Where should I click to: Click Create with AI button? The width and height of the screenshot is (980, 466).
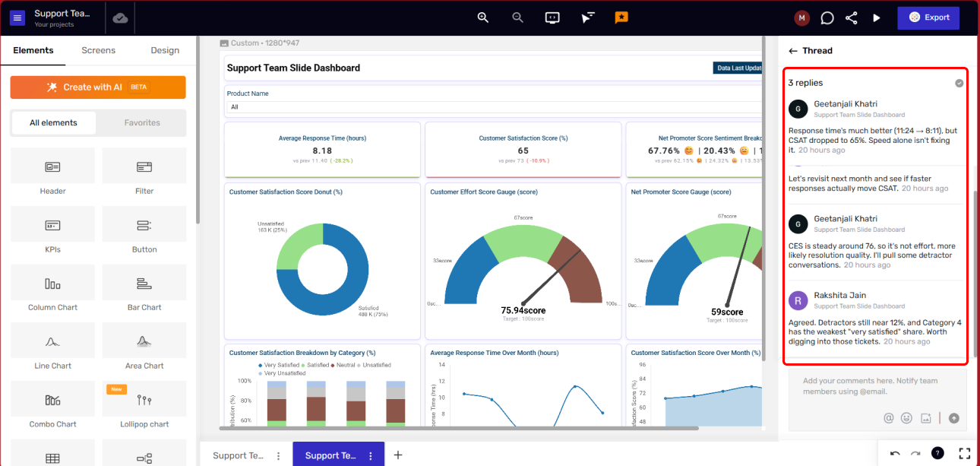click(x=98, y=87)
